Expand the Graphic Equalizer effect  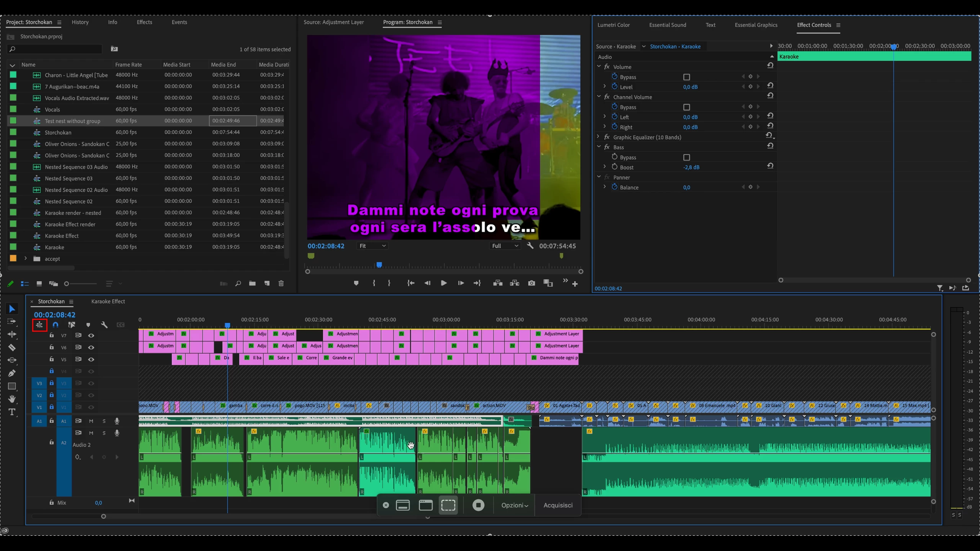599,137
